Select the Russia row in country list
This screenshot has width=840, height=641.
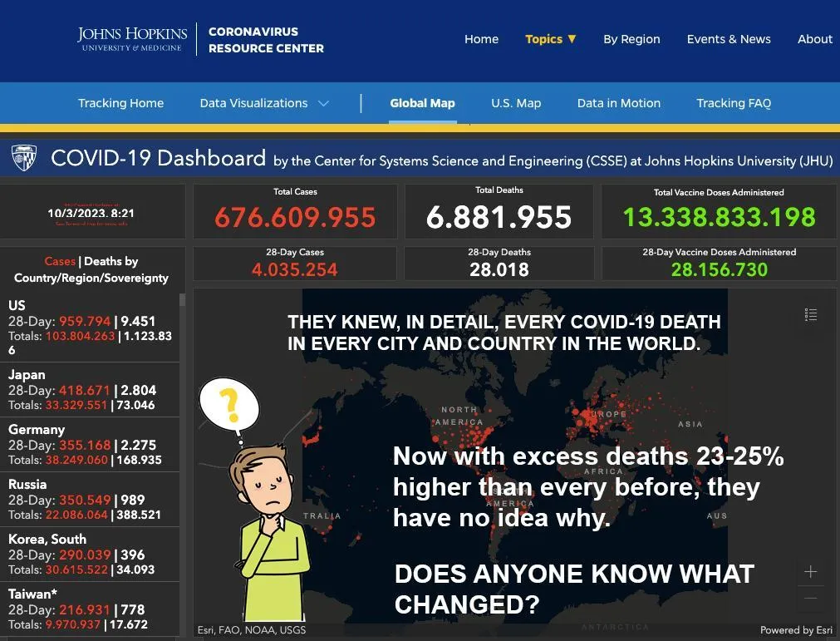click(x=90, y=500)
